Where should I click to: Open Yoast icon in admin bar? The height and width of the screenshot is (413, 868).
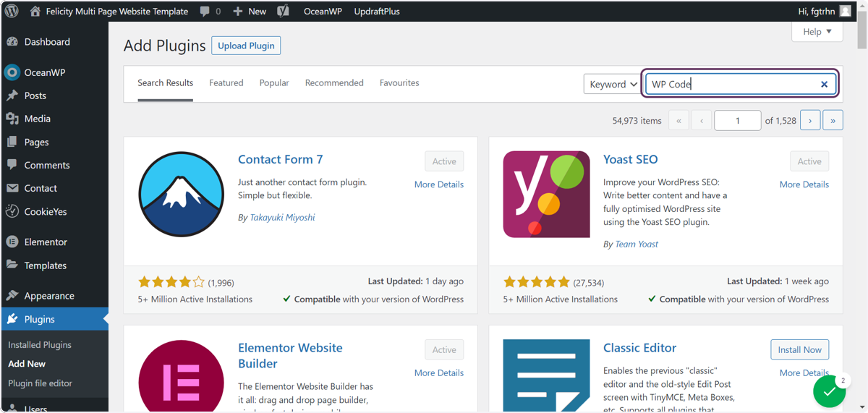284,11
